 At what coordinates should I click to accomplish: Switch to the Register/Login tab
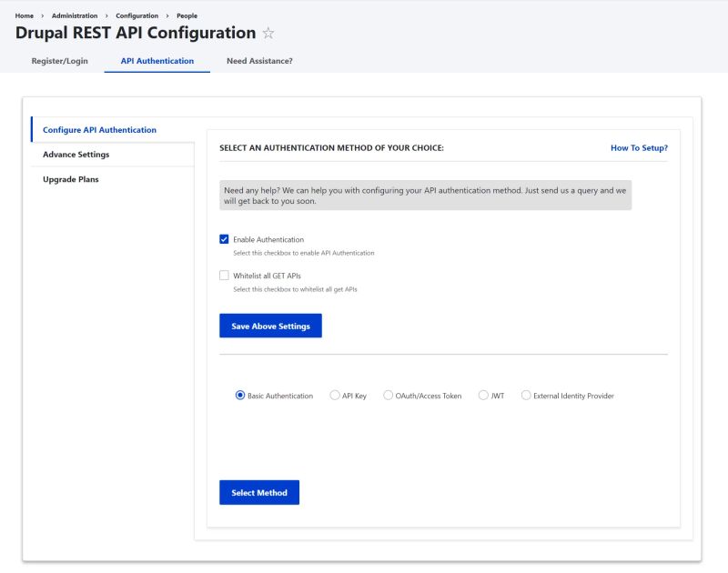pyautogui.click(x=60, y=61)
